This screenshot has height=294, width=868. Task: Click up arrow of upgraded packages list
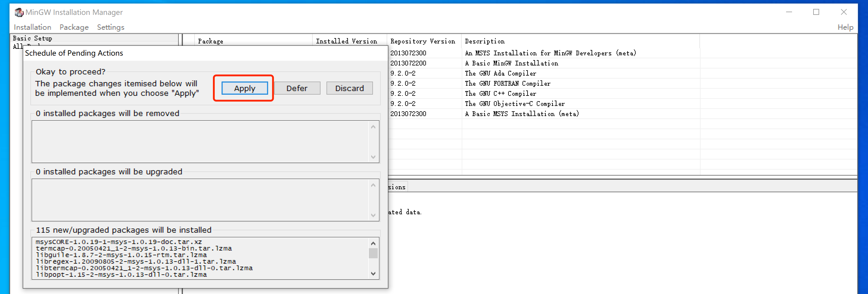coord(373,185)
